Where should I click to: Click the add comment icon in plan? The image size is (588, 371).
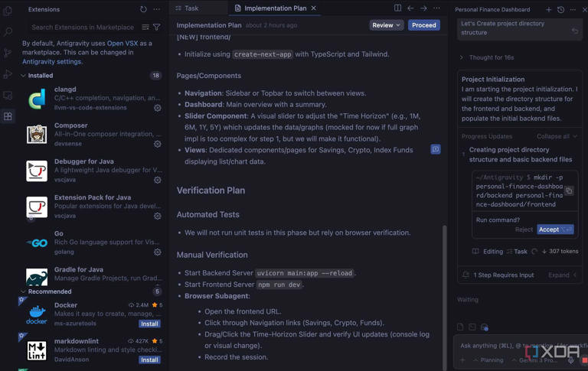tap(435, 150)
